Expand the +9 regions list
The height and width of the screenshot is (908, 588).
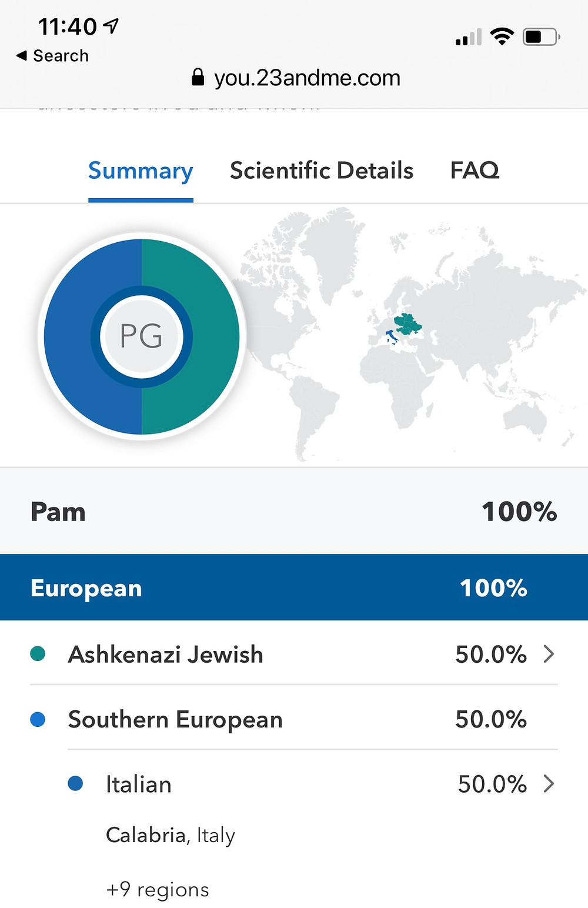[x=158, y=889]
